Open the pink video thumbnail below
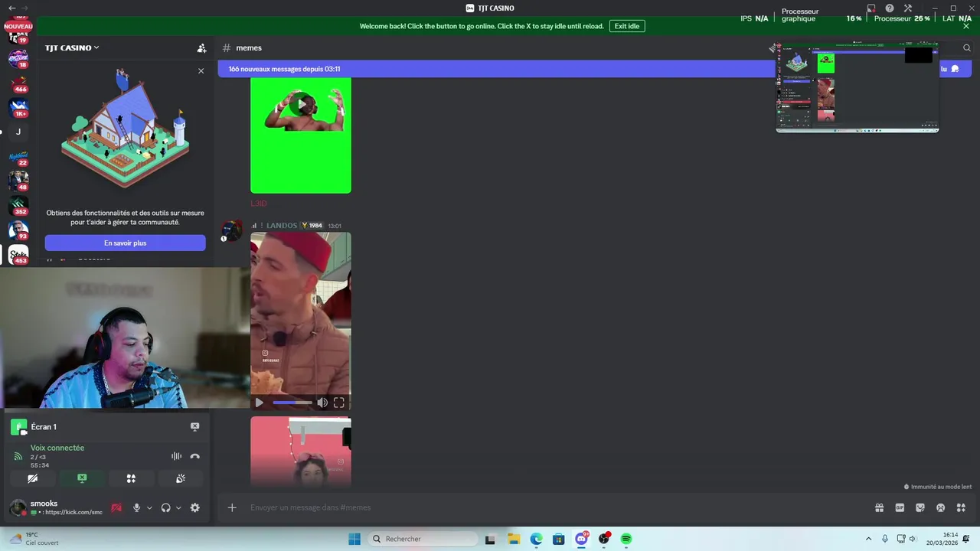This screenshot has height=551, width=980. [x=301, y=452]
